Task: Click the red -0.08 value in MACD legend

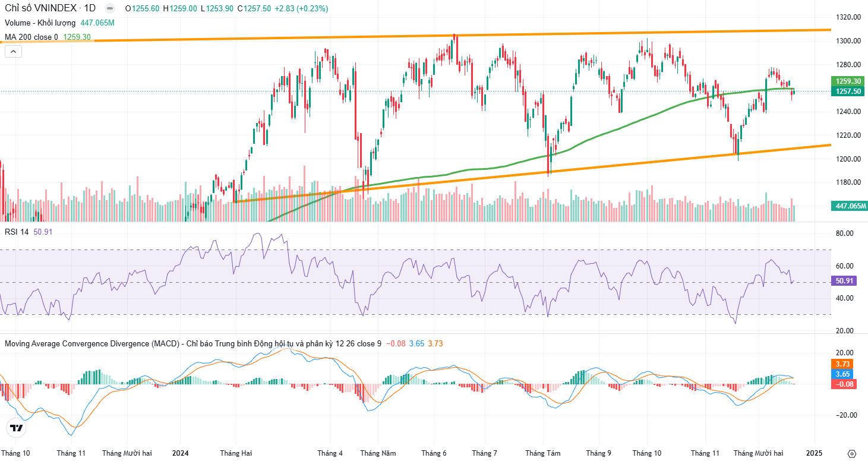Action: click(396, 343)
